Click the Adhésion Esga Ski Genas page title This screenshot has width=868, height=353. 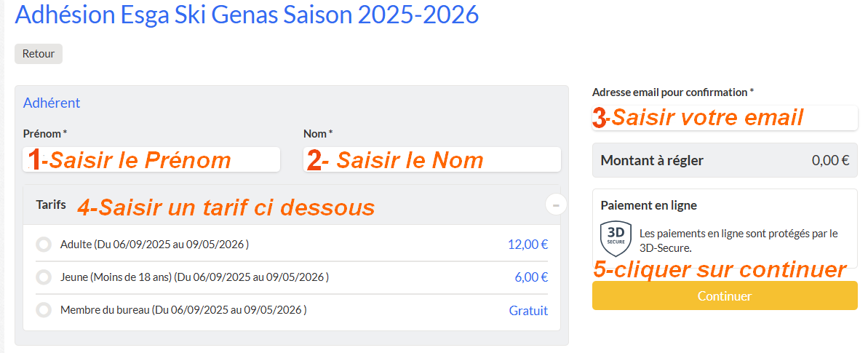pos(247,15)
